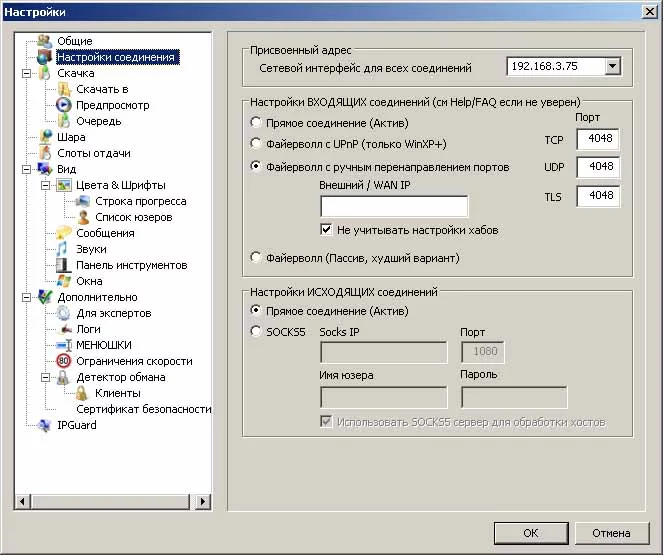
Task: Toggle Не учитывать настройки хабов checkbox
Action: point(326,230)
